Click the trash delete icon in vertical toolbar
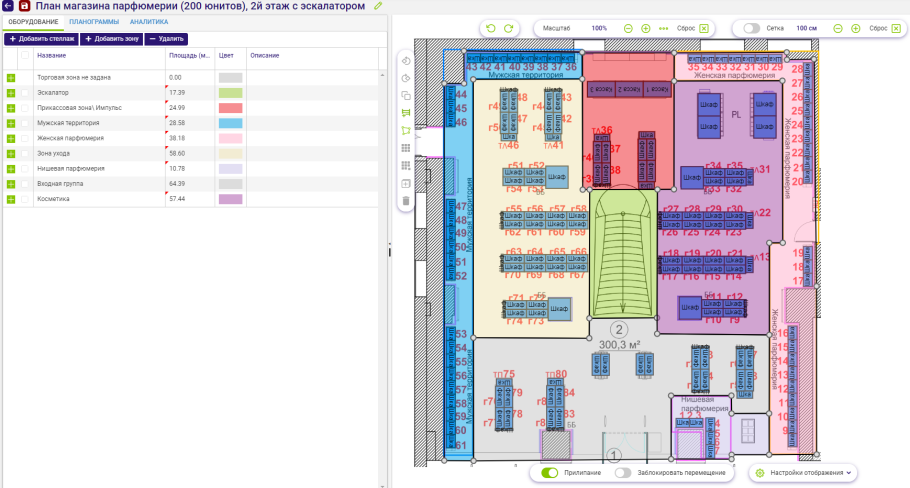This screenshot has height=488, width=910. coord(405,202)
